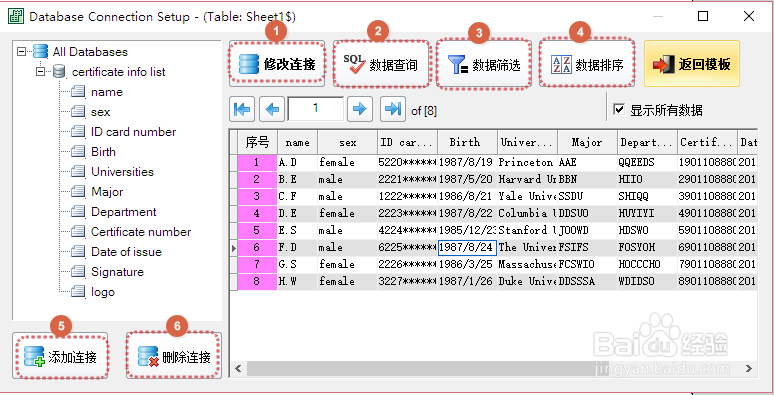774x395 pixels.
Task: Click the Depart... column header
Action: pos(647,142)
